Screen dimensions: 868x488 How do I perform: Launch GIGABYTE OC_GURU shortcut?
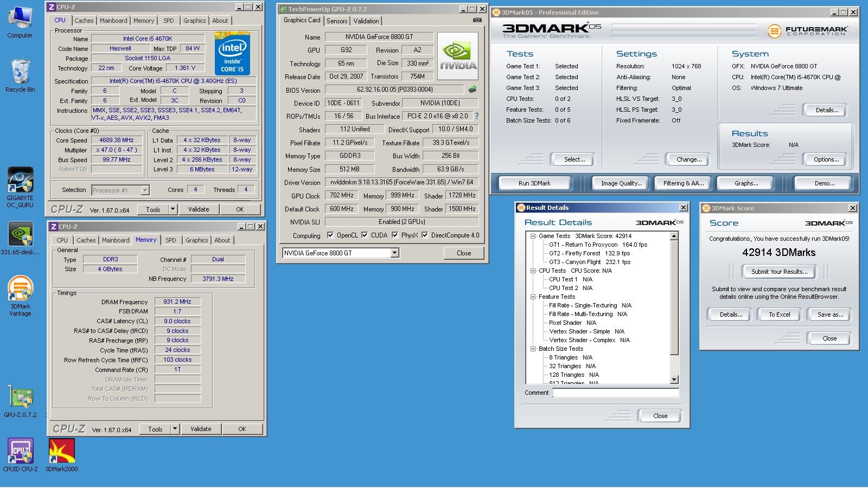pyautogui.click(x=20, y=187)
